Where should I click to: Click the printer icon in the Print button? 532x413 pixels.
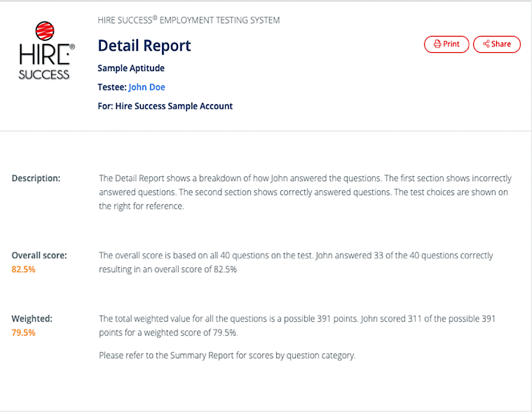[437, 44]
